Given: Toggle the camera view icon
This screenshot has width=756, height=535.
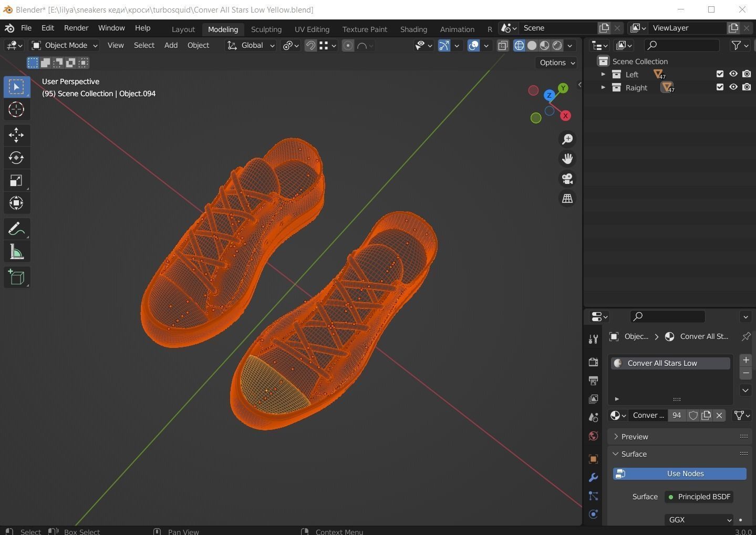Looking at the screenshot, I should (567, 179).
